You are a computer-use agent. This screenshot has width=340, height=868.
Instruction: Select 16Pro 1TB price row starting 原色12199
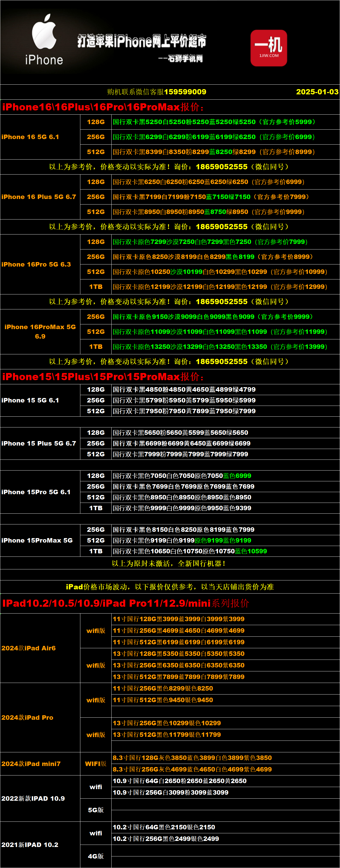[x=225, y=287]
